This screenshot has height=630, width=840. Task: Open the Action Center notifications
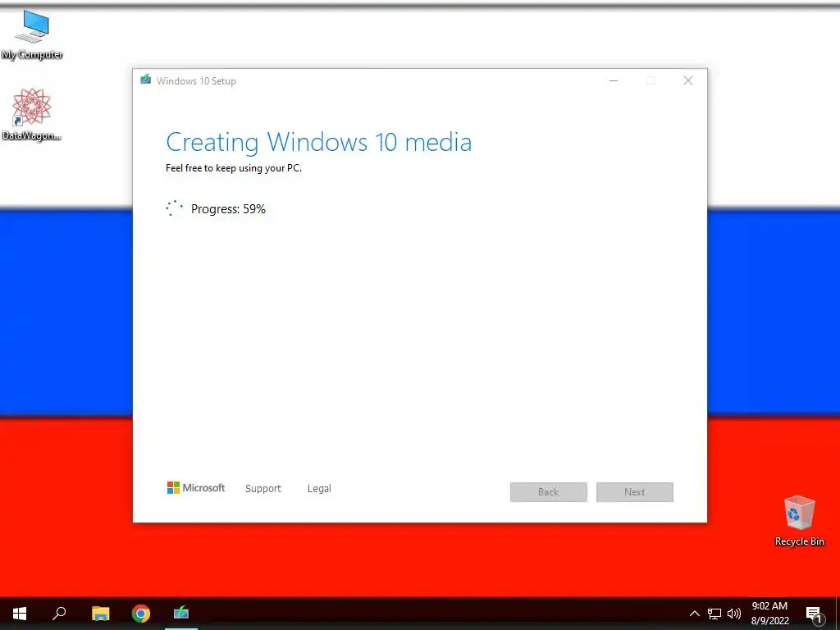coord(815,614)
